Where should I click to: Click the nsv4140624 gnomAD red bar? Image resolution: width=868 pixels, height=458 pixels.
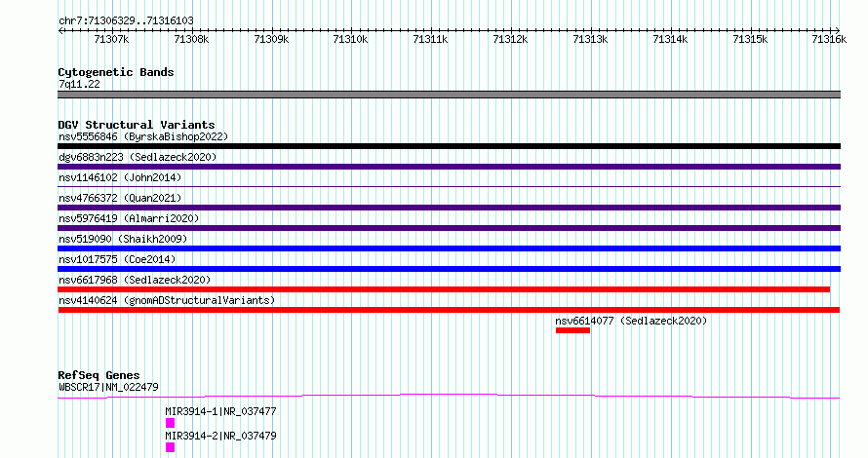(449, 310)
